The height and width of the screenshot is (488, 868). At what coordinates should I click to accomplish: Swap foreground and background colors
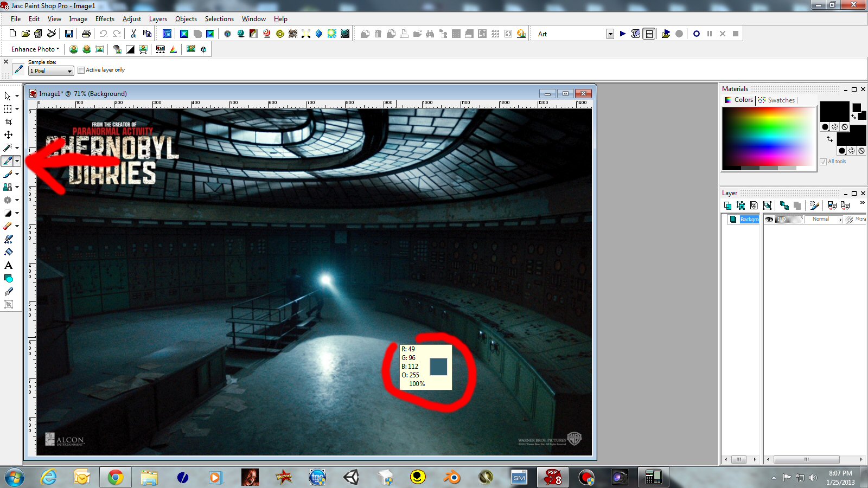[854, 117]
